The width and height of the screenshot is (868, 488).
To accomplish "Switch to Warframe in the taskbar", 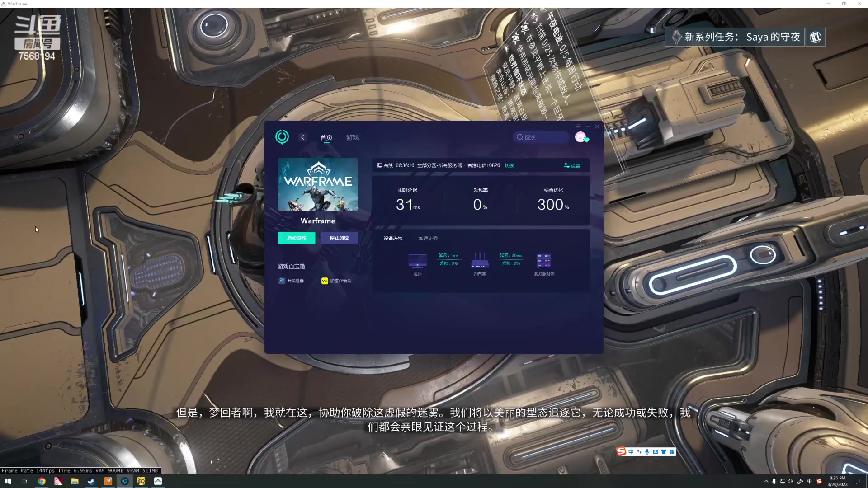I will (x=158, y=481).
